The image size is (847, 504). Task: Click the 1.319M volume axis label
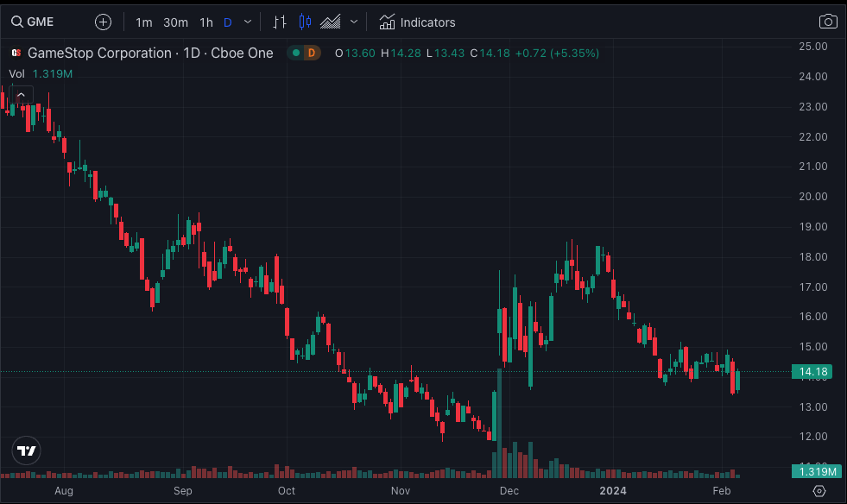point(816,471)
